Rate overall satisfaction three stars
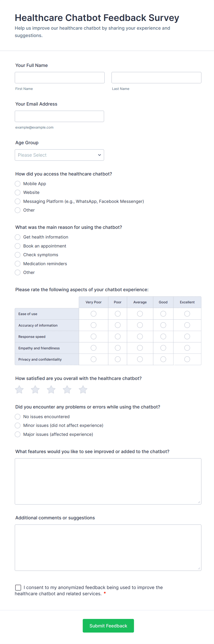This screenshot has height=644, width=214. 51,389
